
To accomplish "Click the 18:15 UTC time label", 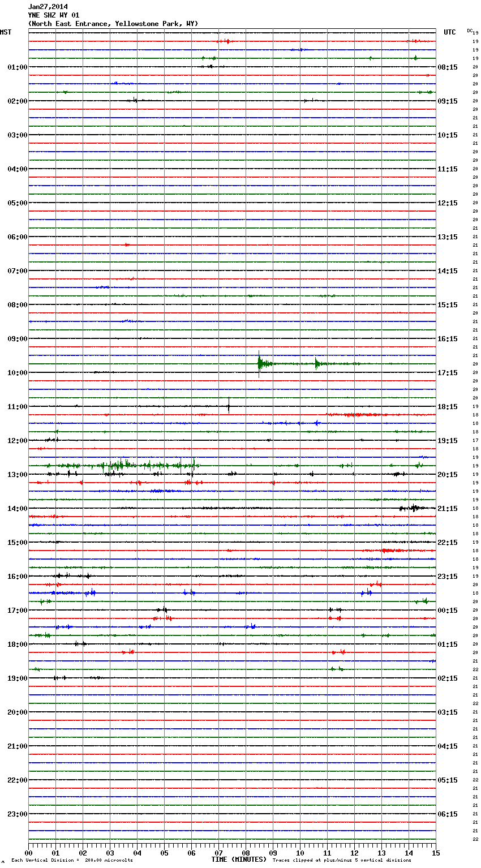I will (448, 407).
